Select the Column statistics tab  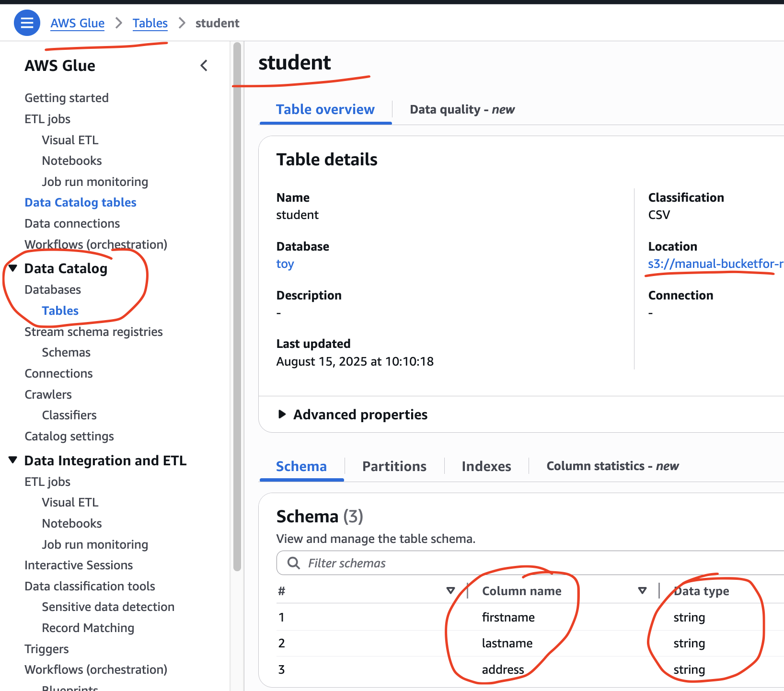pyautogui.click(x=612, y=466)
